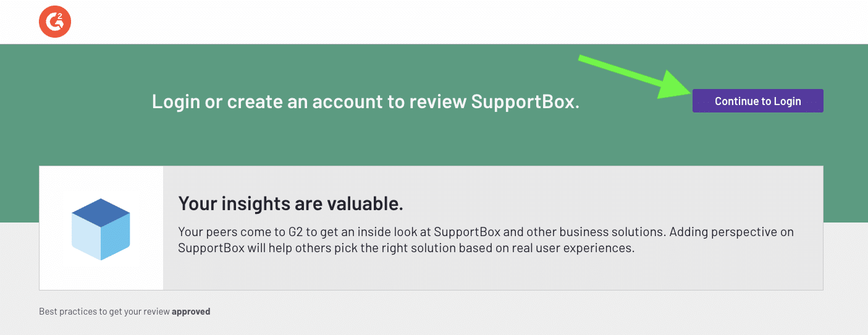Select the 'Your insights are valuable.' heading
Image resolution: width=868 pixels, height=335 pixels.
click(x=290, y=203)
